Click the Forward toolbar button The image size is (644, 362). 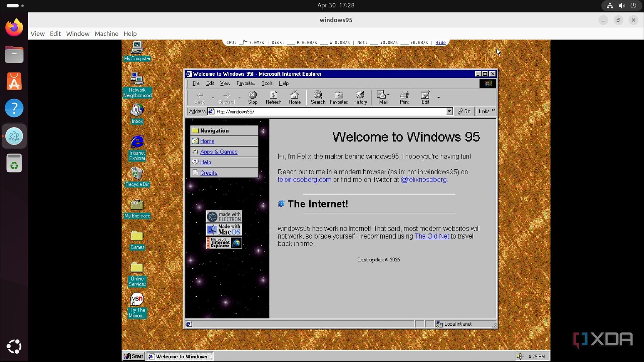coord(226,98)
